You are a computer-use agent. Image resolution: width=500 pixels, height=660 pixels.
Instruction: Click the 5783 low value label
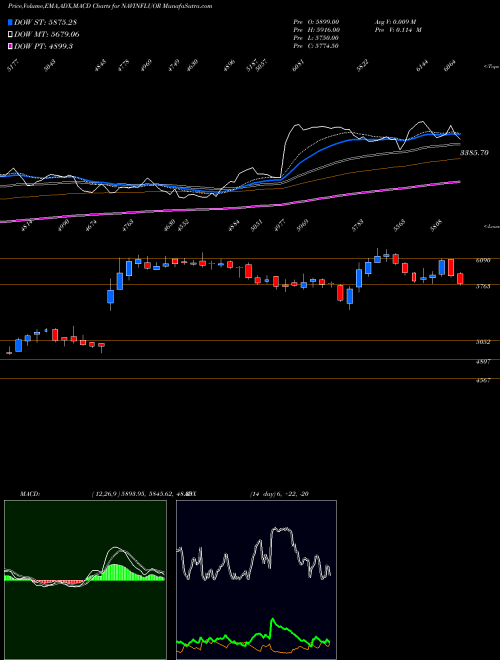(358, 226)
